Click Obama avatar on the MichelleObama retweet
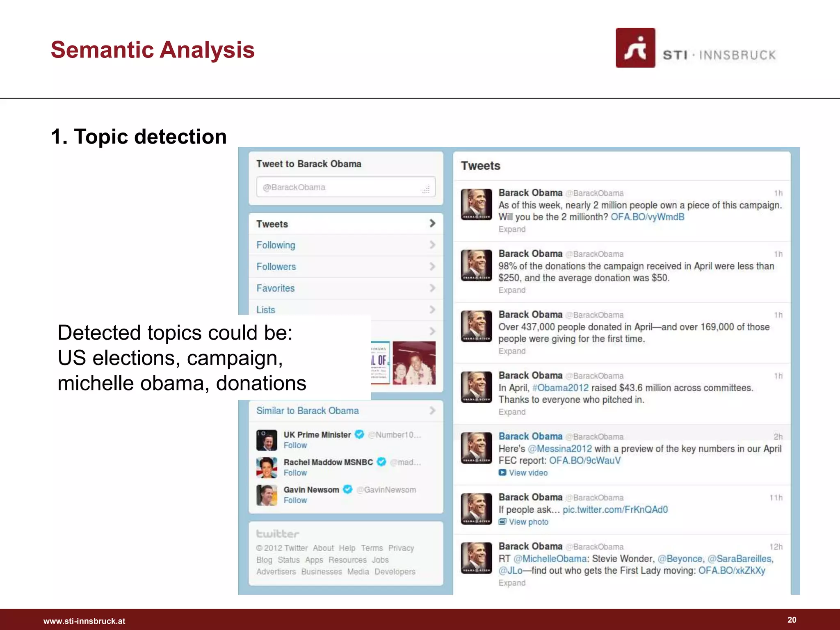 click(x=476, y=558)
